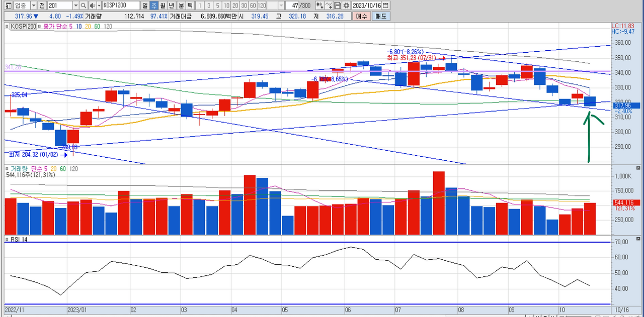Click the chart layout icon at top-left

pos(9,5)
